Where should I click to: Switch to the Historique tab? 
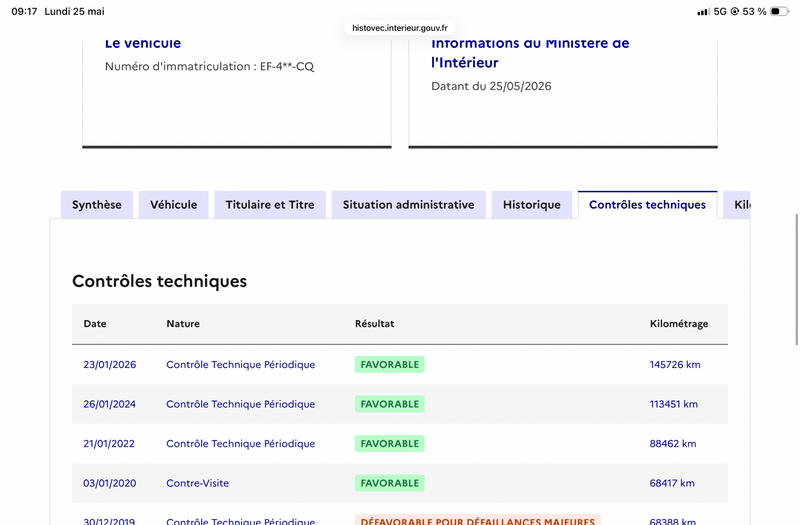pos(532,205)
